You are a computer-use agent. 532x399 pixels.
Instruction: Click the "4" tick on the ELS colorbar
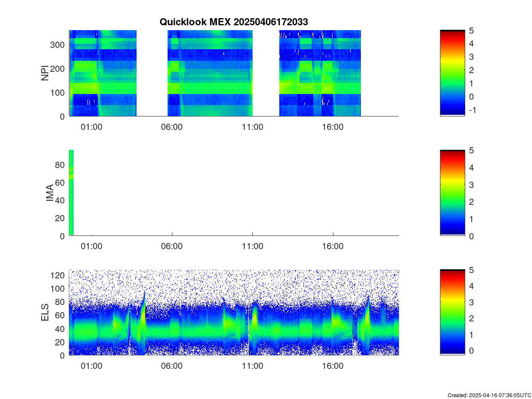471,286
